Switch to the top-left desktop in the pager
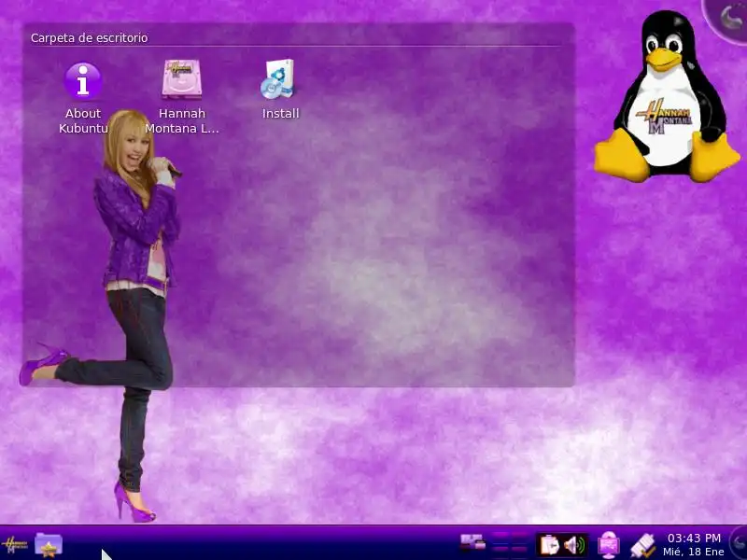 500,538
